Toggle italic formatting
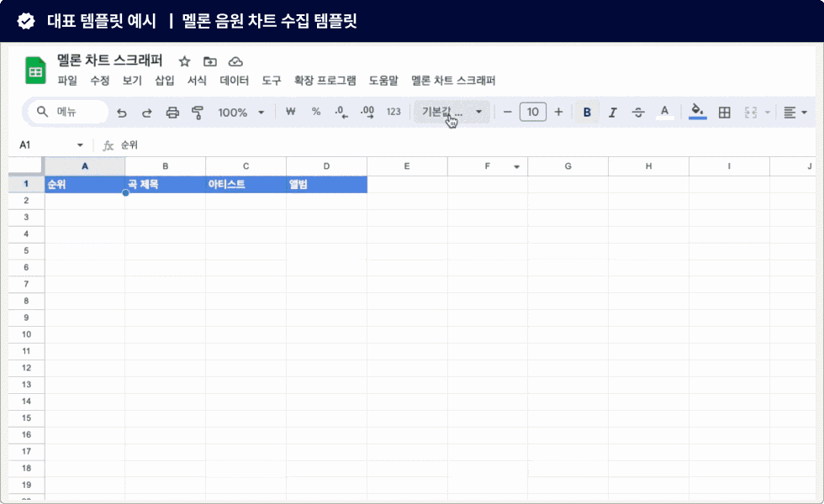Image resolution: width=824 pixels, height=504 pixels. pos(613,113)
